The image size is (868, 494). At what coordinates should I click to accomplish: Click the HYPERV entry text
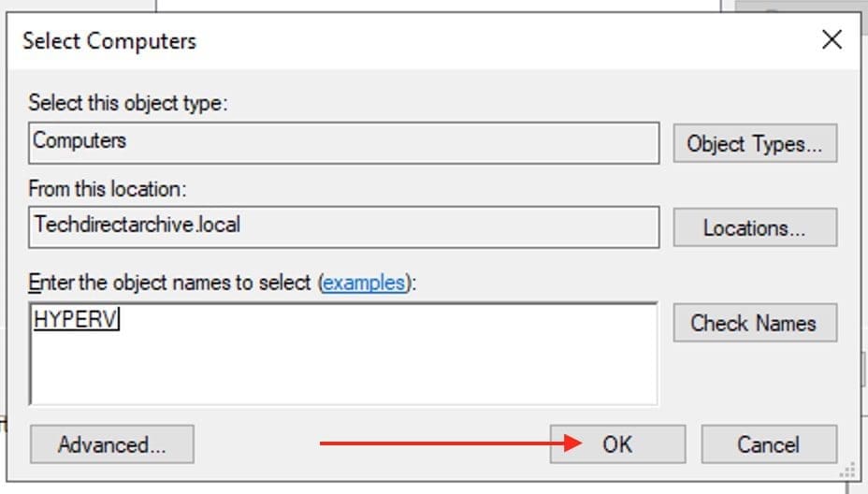pyautogui.click(x=77, y=319)
